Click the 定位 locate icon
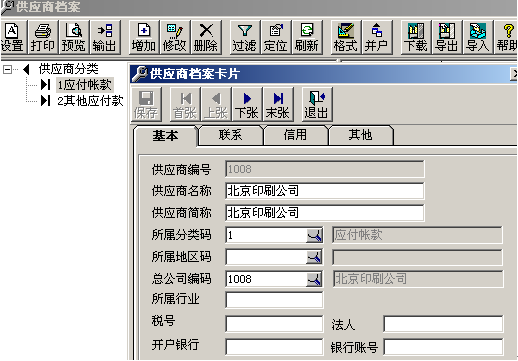518x361 pixels. point(276,37)
